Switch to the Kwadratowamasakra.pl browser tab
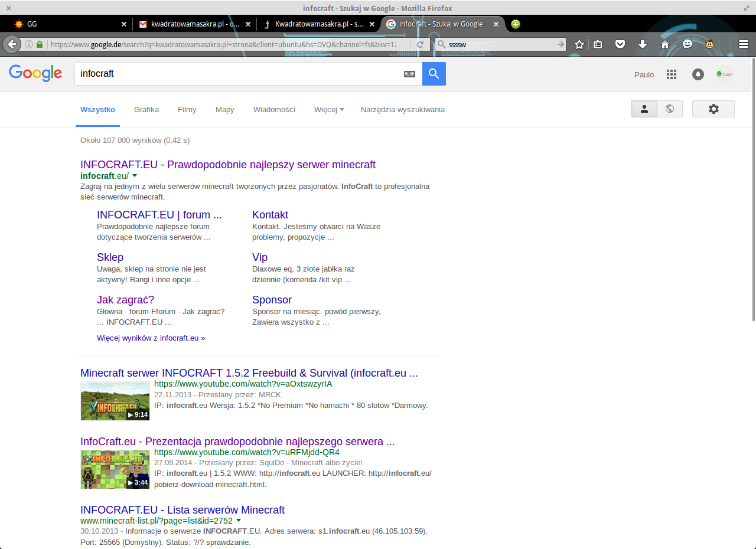 (318, 24)
